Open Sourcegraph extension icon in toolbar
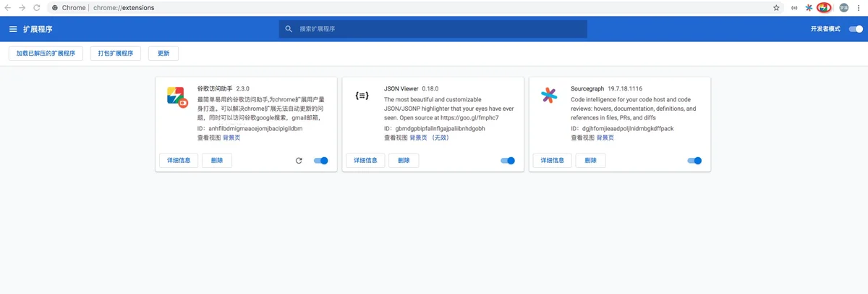 pyautogui.click(x=809, y=7)
